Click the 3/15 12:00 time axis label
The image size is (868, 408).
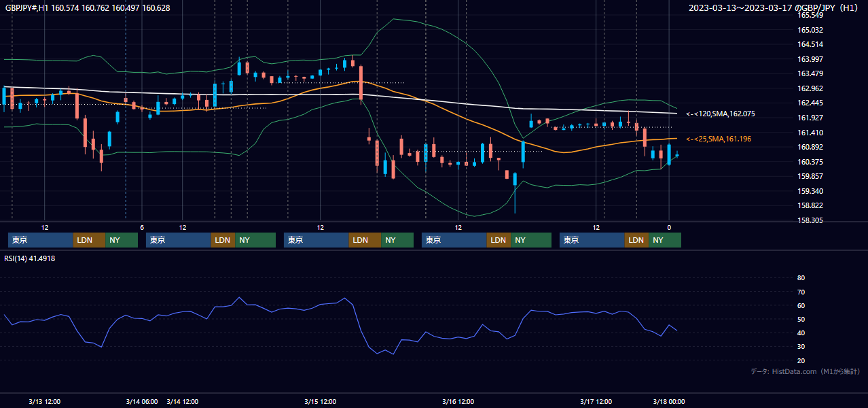(321, 402)
